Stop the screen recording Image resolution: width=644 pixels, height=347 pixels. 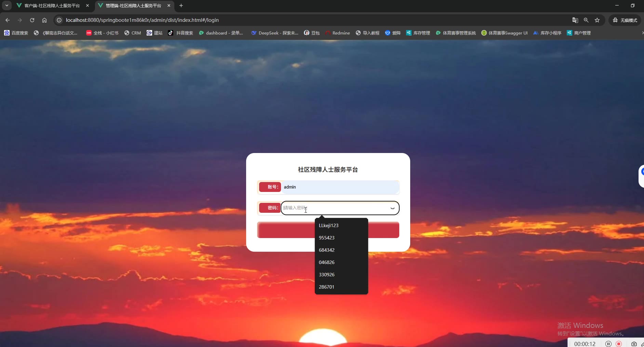619,344
